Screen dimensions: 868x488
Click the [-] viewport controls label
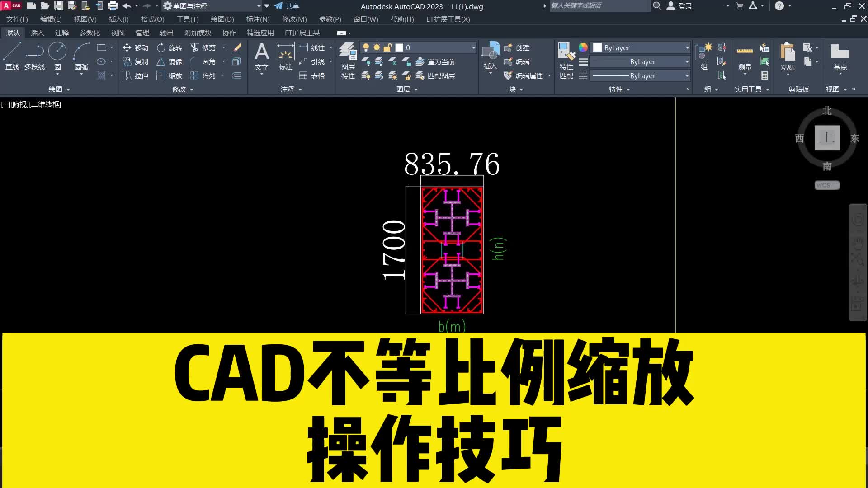(x=5, y=104)
